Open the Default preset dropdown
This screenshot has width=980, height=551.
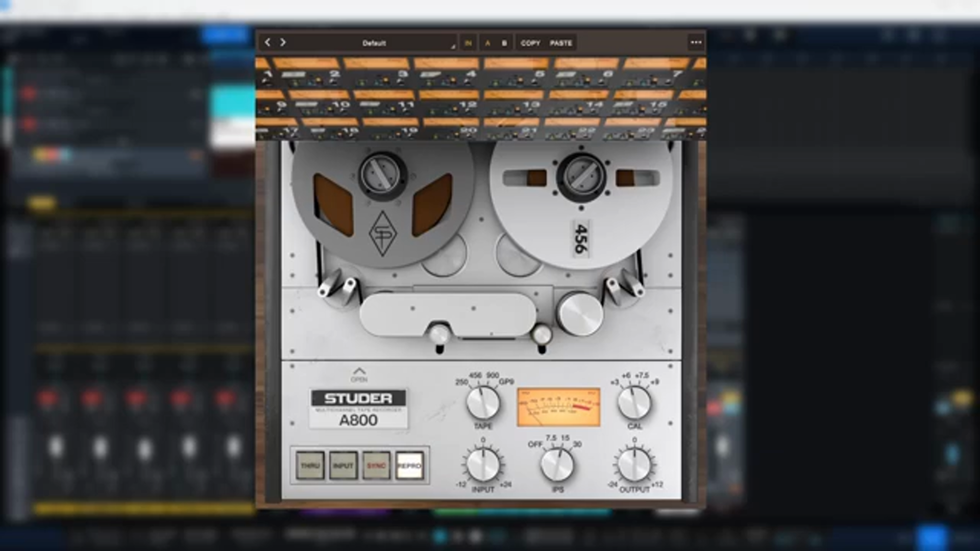tap(374, 43)
